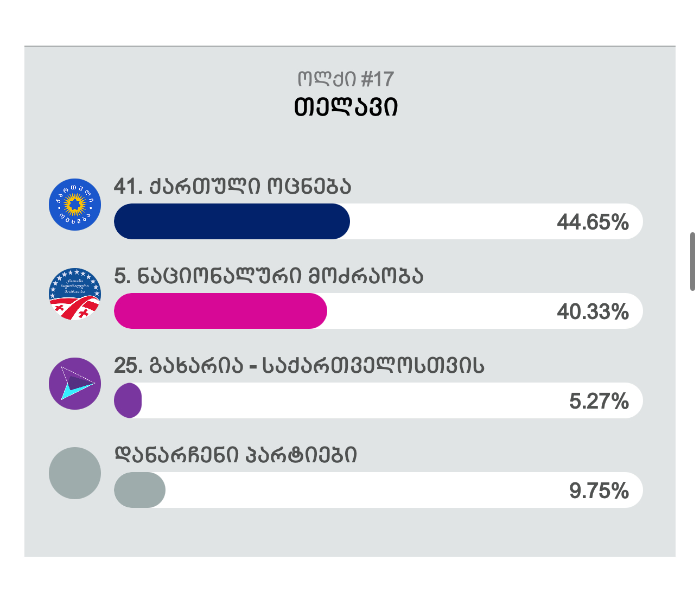The width and height of the screenshot is (700, 592).
Task: Click the "თელავი" district heading
Action: pos(346,107)
